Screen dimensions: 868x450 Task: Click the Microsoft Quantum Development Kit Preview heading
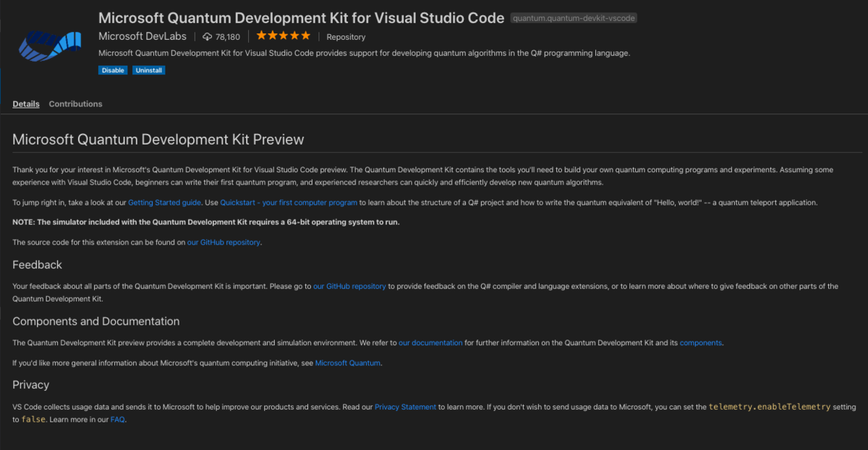(x=158, y=139)
